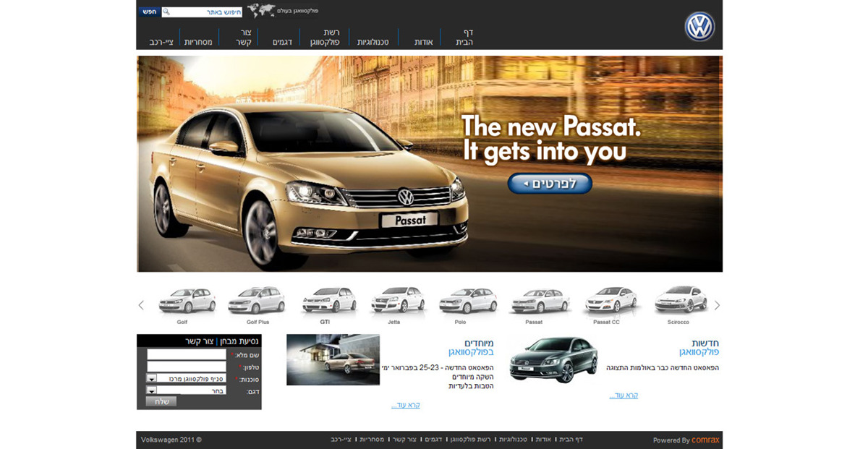This screenshot has height=449, width=868.
Task: Open the רשת פולקסווגן menu item in header
Action: point(326,38)
